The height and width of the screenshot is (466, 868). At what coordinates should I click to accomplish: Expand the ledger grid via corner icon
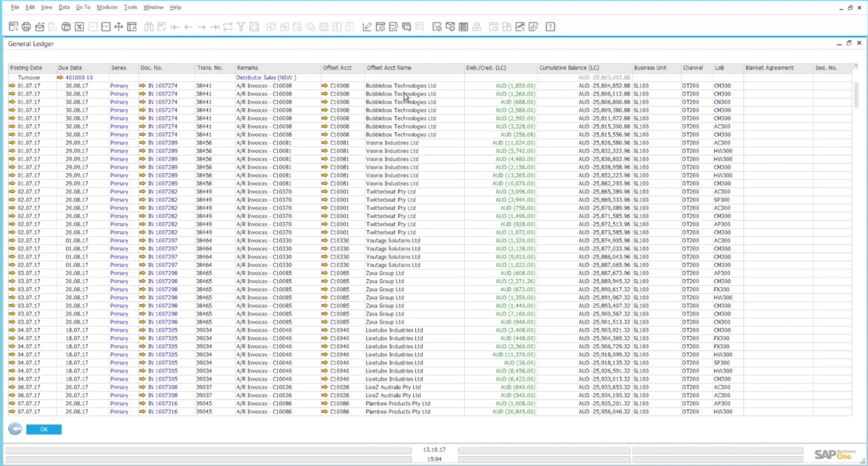pos(855,67)
